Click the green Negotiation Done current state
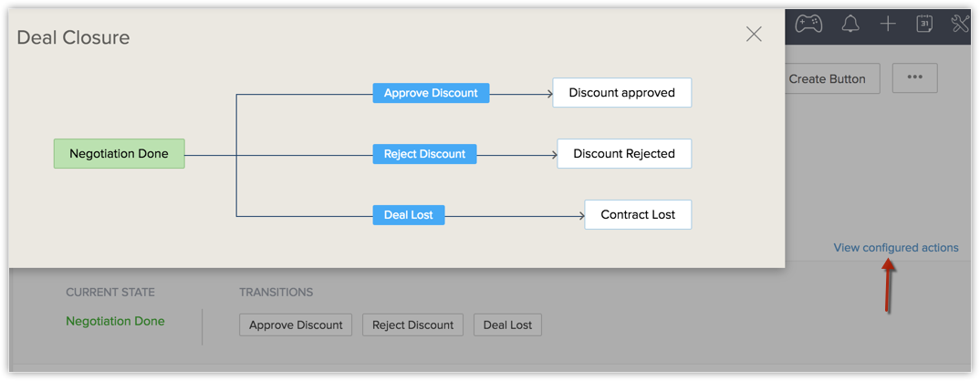Screen dimensions: 980x381 click(115, 321)
